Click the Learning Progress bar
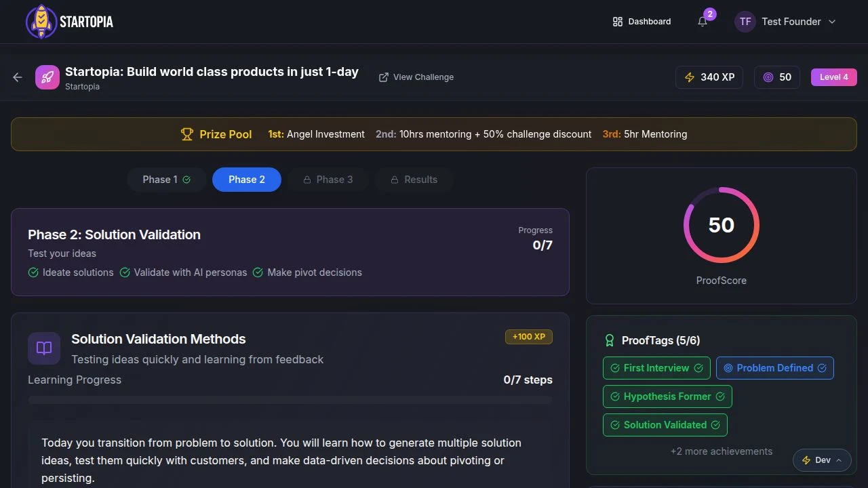The height and width of the screenshot is (488, 868). (x=290, y=400)
